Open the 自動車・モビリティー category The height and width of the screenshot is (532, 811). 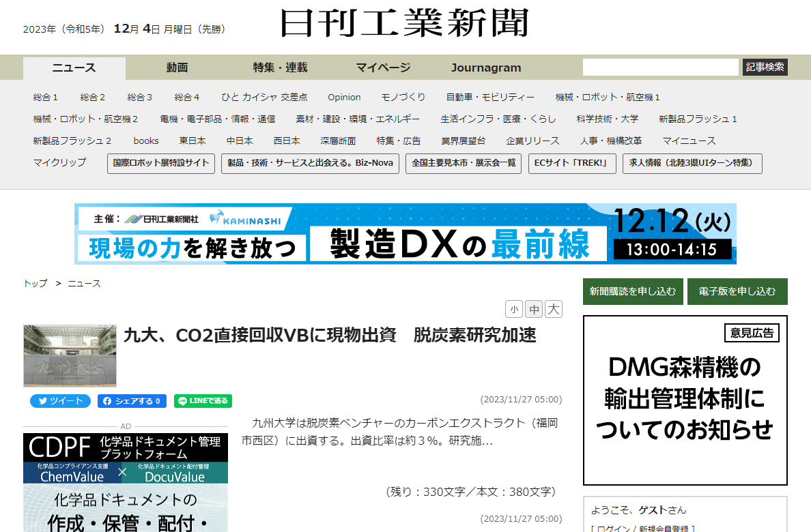point(490,97)
